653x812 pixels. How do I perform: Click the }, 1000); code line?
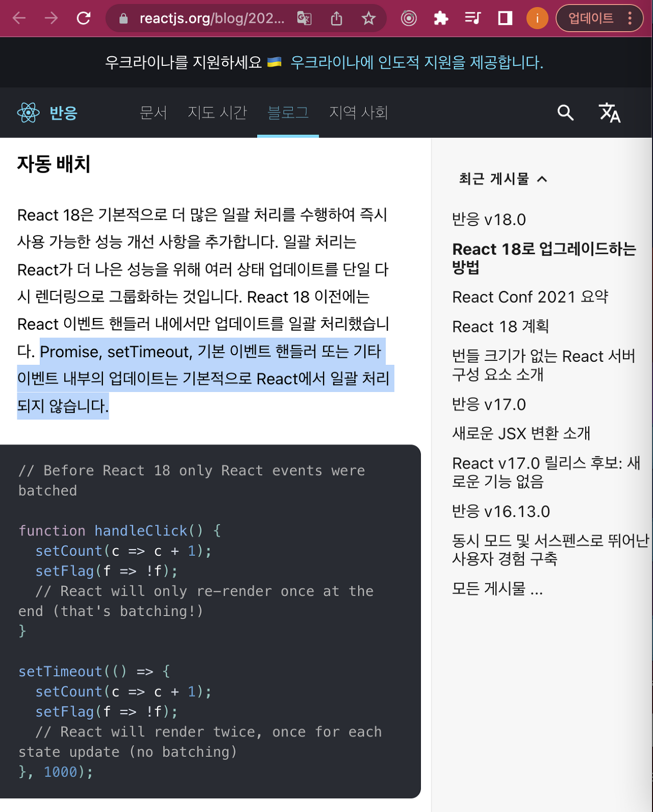pos(56,772)
